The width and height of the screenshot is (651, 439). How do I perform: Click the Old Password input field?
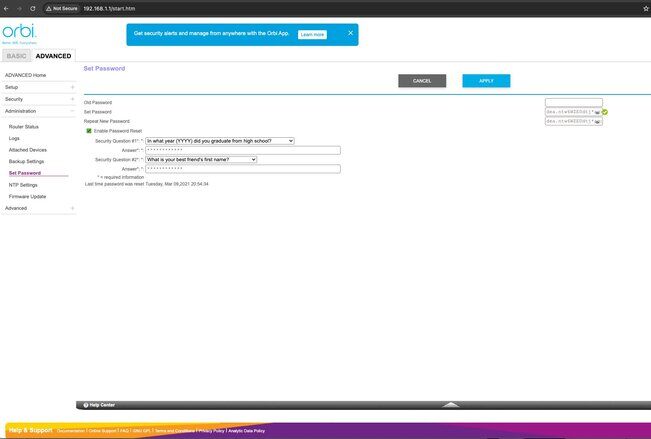click(x=573, y=102)
